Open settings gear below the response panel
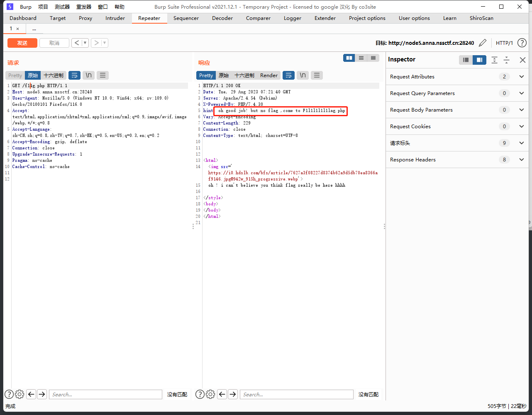The image size is (532, 415). 210,394
